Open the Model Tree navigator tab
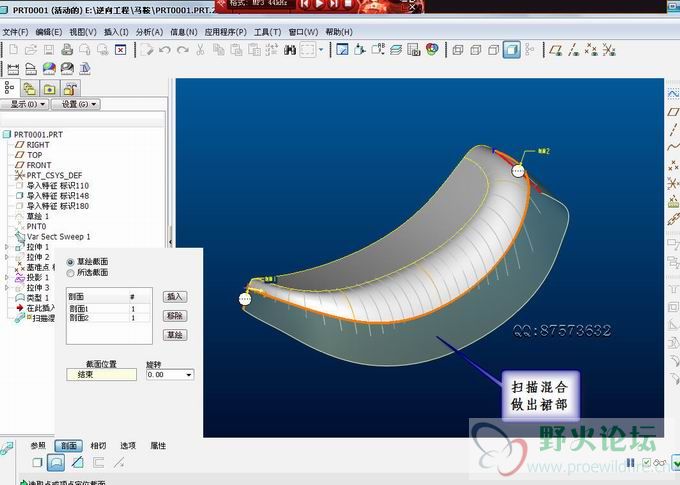The image size is (680, 485). [10, 88]
